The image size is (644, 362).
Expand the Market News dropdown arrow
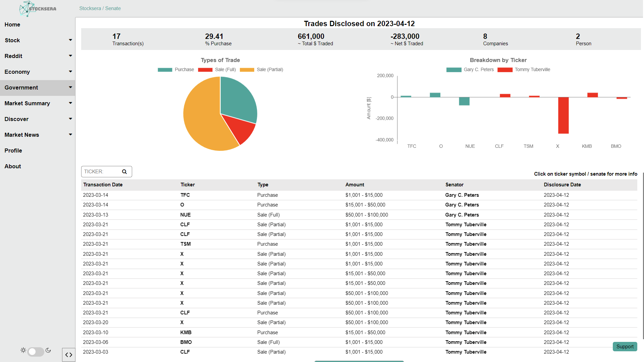coord(70,135)
